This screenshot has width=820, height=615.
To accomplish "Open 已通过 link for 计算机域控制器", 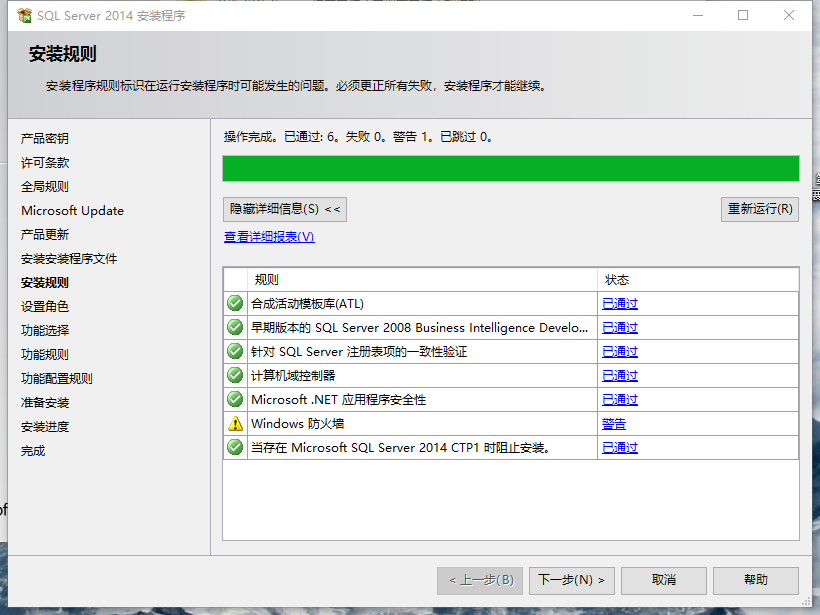I will 620,375.
